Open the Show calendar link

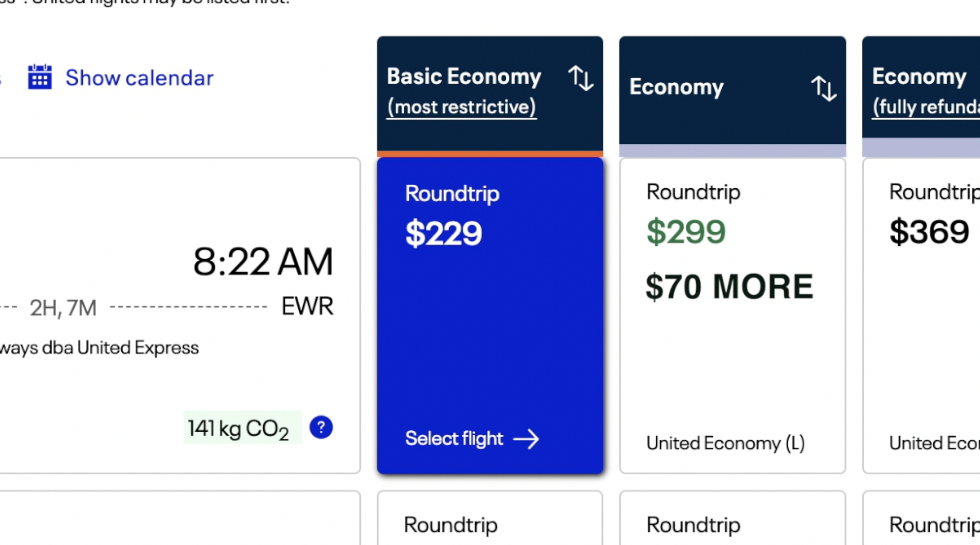(x=139, y=78)
